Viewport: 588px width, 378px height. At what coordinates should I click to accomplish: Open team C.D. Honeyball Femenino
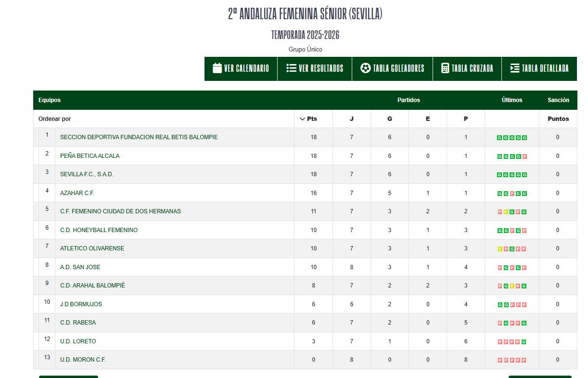pyautogui.click(x=99, y=230)
